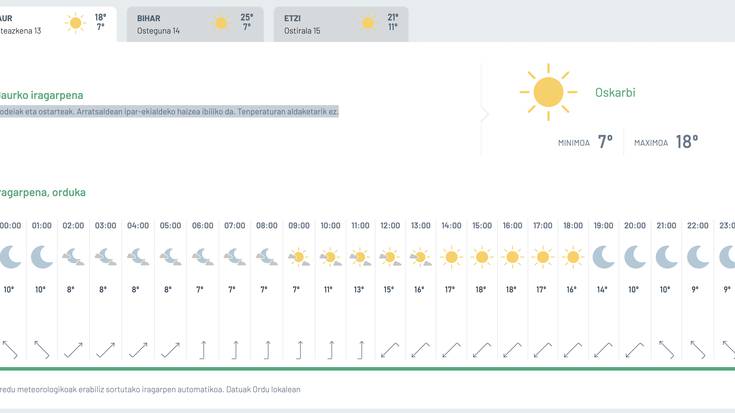Click the Oskarbi weather condition label

click(615, 93)
